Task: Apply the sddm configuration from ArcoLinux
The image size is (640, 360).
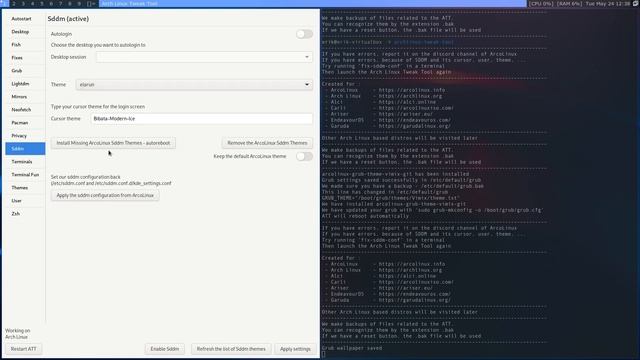Action: click(105, 196)
